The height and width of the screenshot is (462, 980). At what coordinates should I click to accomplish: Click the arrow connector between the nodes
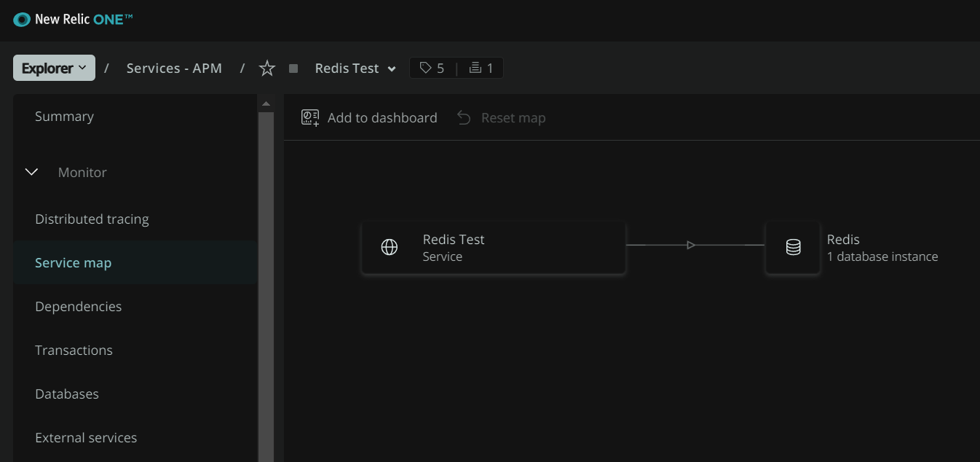coord(691,246)
